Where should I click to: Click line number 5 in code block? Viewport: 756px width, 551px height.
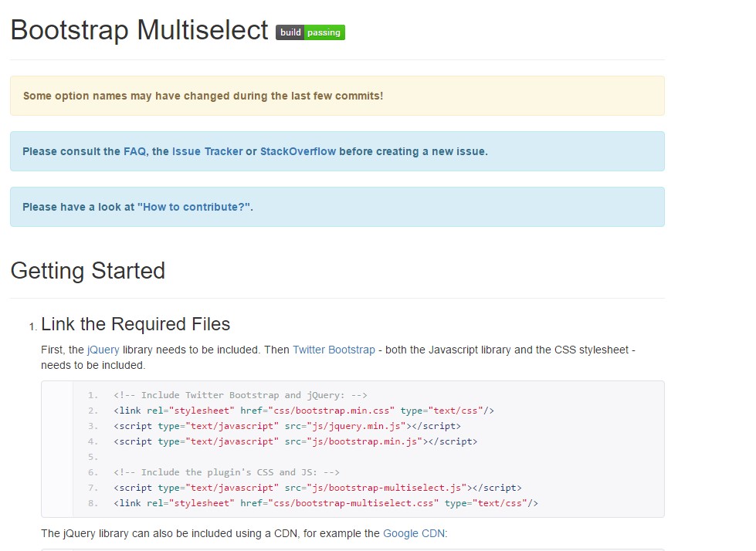click(x=93, y=457)
